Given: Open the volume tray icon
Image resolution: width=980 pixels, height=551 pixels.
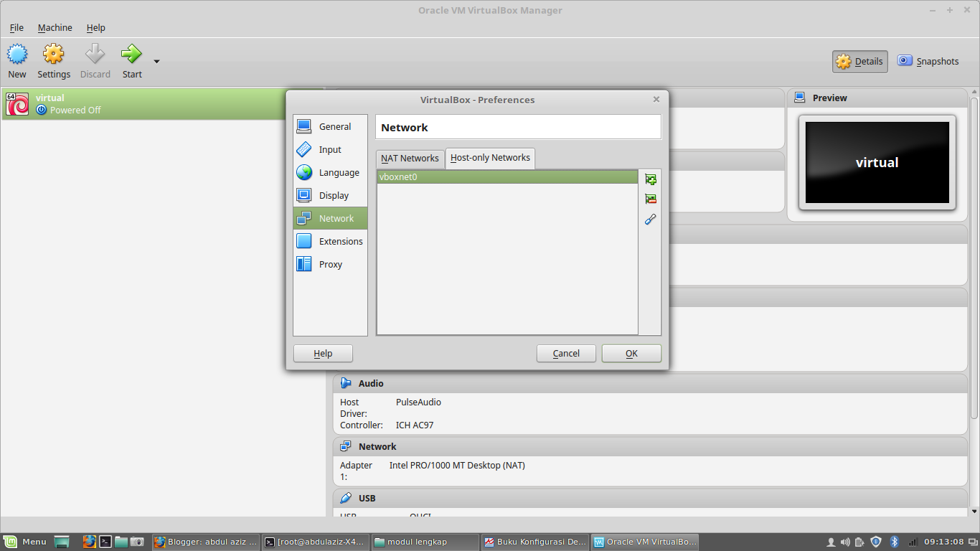Looking at the screenshot, I should [845, 542].
